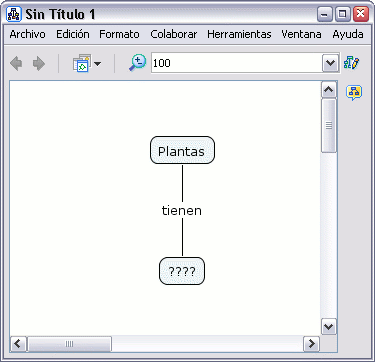Click the zoom magnifier icon
The height and width of the screenshot is (362, 375).
138,63
